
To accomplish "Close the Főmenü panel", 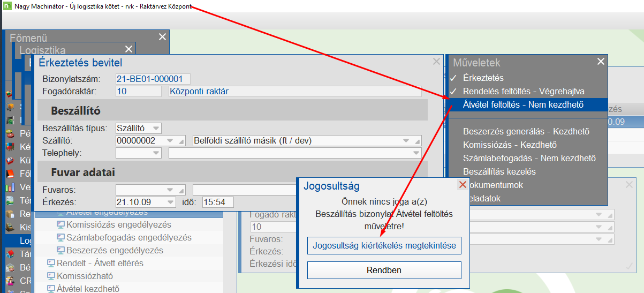I will [163, 36].
